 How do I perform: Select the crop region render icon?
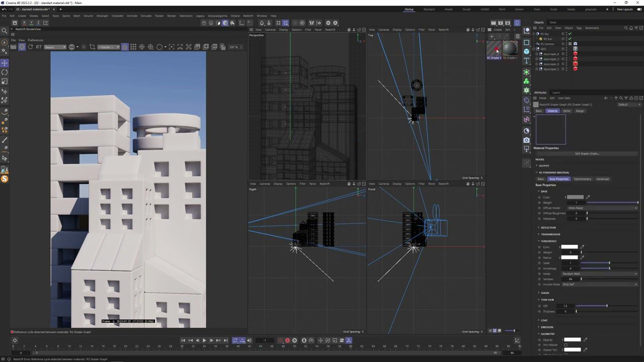click(x=92, y=47)
